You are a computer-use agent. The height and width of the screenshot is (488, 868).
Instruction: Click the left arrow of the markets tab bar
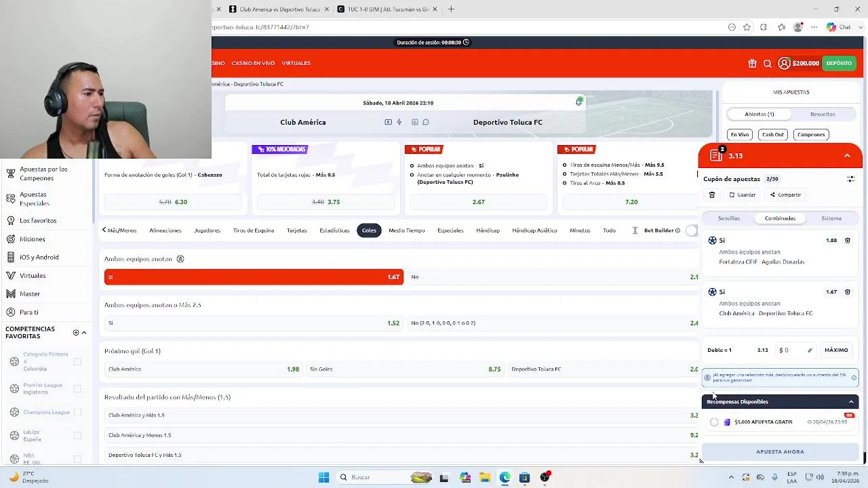pyautogui.click(x=104, y=230)
